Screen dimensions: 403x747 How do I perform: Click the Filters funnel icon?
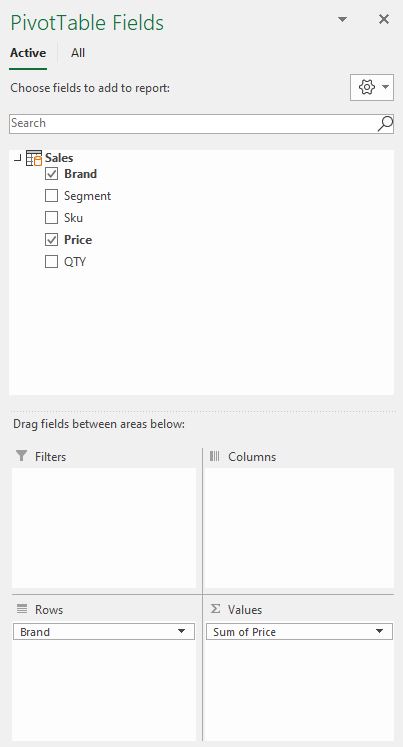point(21,456)
